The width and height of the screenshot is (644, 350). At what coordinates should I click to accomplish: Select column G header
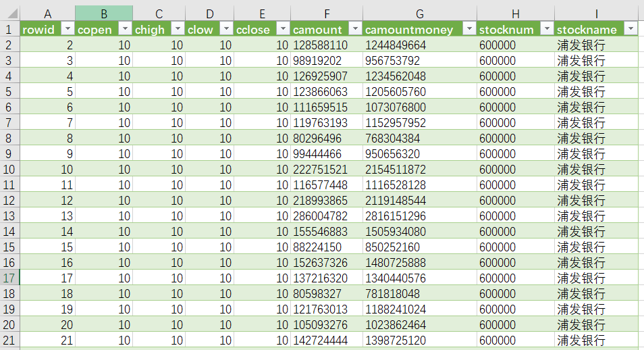[x=420, y=14]
